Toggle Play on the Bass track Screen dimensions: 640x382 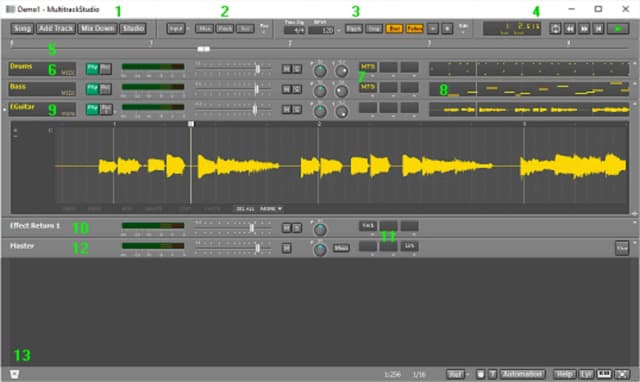coord(92,89)
